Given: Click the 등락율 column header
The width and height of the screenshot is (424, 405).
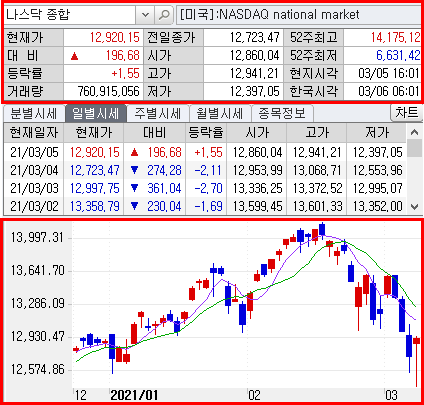Looking at the screenshot, I should pos(206,133).
